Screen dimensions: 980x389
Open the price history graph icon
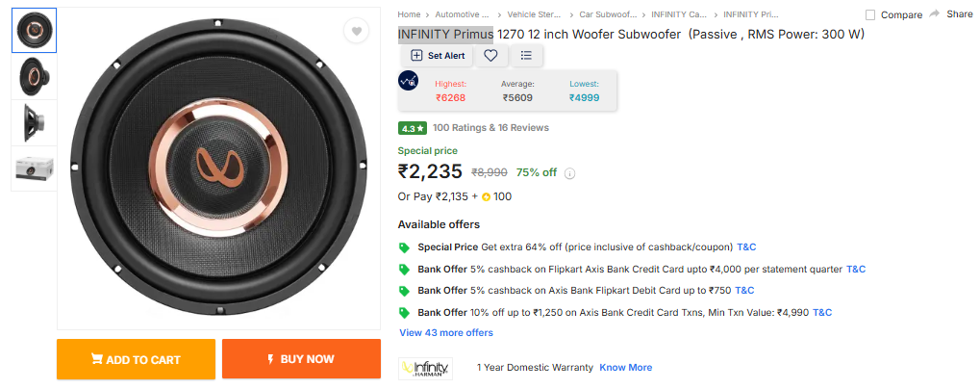409,81
